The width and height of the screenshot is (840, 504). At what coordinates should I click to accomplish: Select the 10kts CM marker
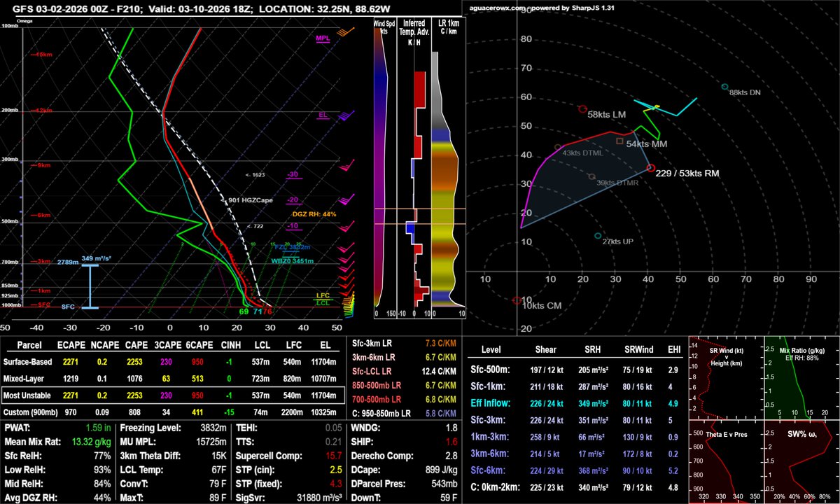[x=517, y=300]
